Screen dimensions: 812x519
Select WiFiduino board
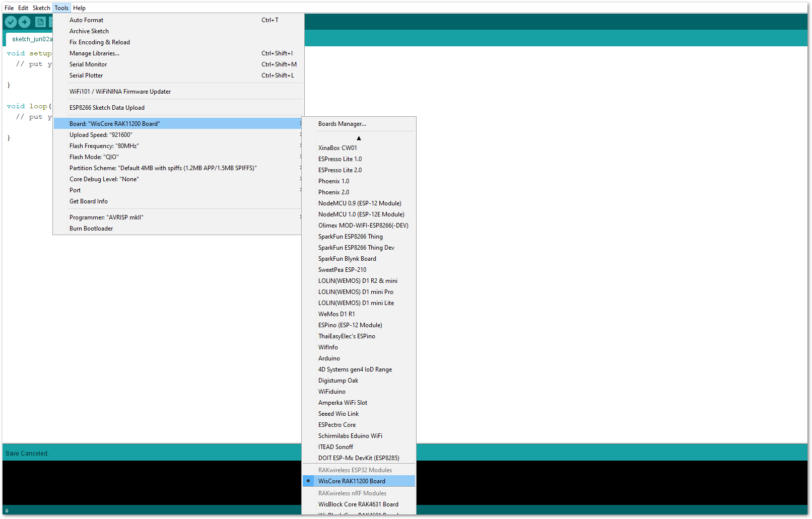pyautogui.click(x=359, y=392)
